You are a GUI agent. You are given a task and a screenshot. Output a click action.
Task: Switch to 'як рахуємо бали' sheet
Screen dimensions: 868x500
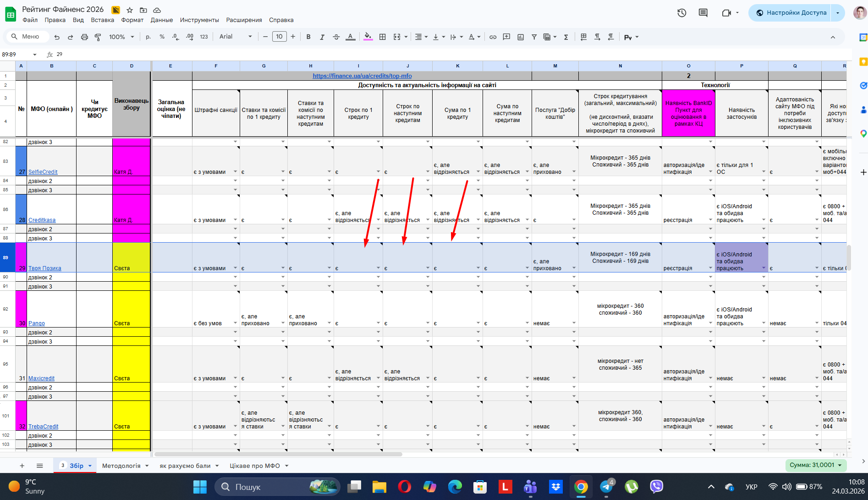point(185,466)
